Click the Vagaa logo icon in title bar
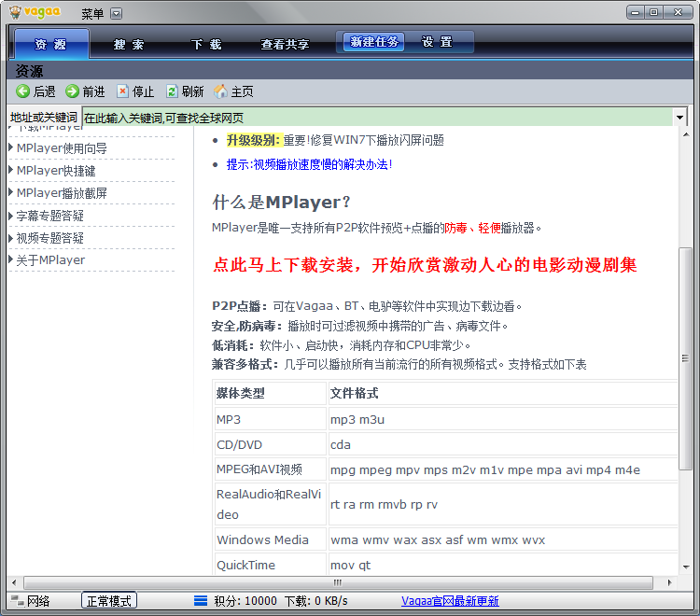Viewport: 700px width, 616px height. (15, 12)
